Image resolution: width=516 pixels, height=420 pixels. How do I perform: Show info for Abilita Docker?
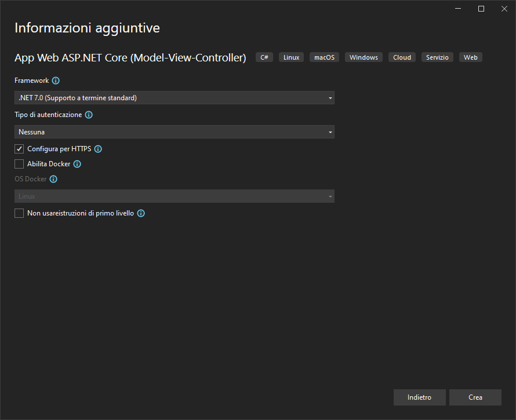click(77, 164)
